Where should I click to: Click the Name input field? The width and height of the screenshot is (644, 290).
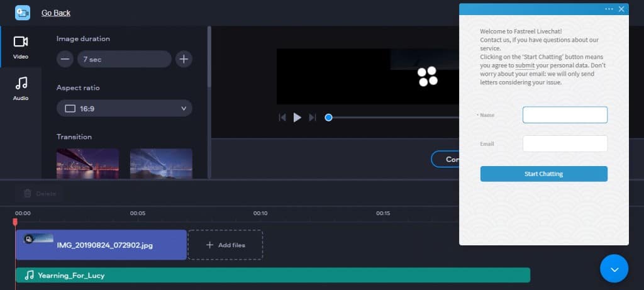click(x=565, y=115)
